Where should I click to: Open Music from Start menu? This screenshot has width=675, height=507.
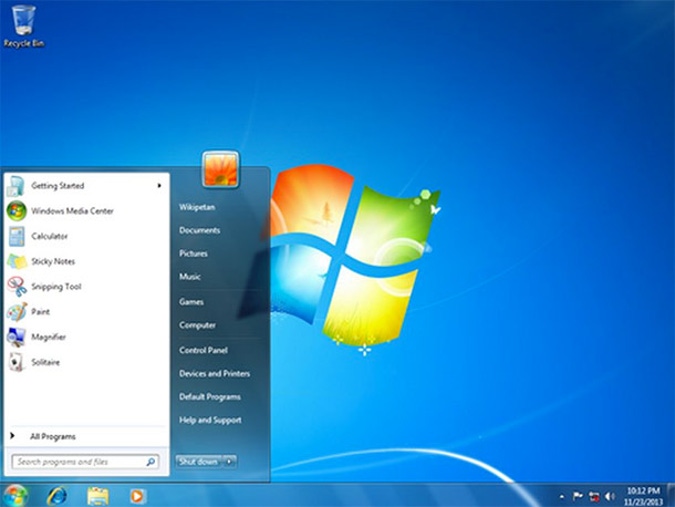(190, 277)
